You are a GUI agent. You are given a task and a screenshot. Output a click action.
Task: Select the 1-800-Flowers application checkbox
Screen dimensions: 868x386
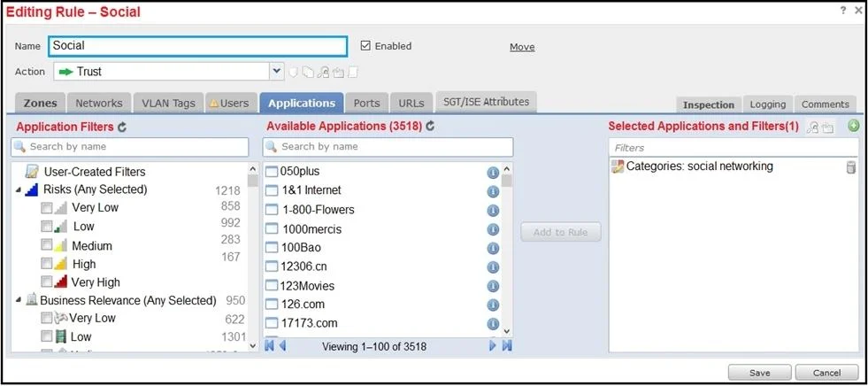point(272,210)
